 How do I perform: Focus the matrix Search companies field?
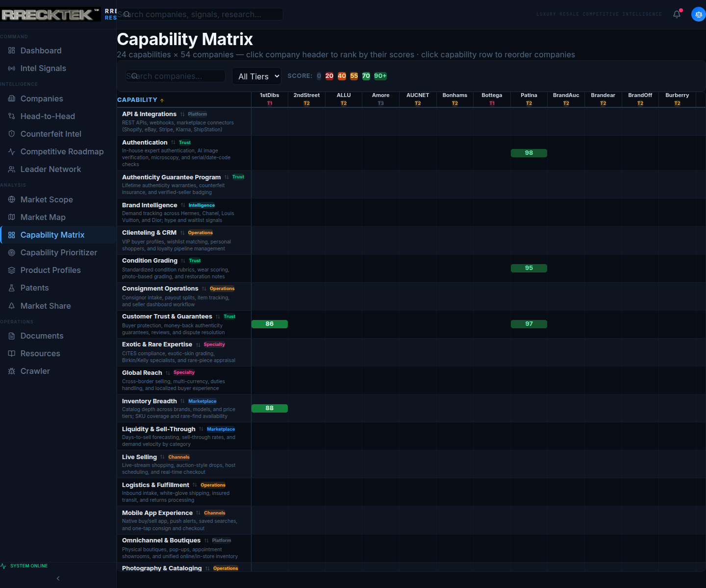click(176, 76)
